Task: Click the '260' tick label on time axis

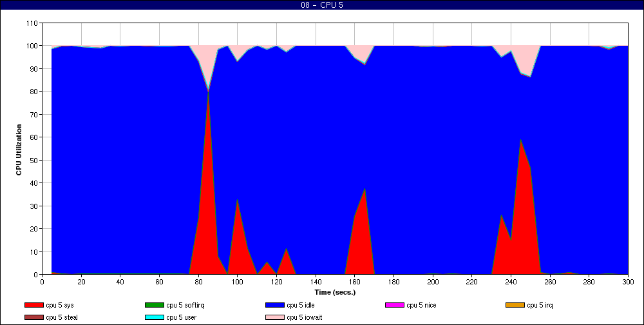Action: 550,282
